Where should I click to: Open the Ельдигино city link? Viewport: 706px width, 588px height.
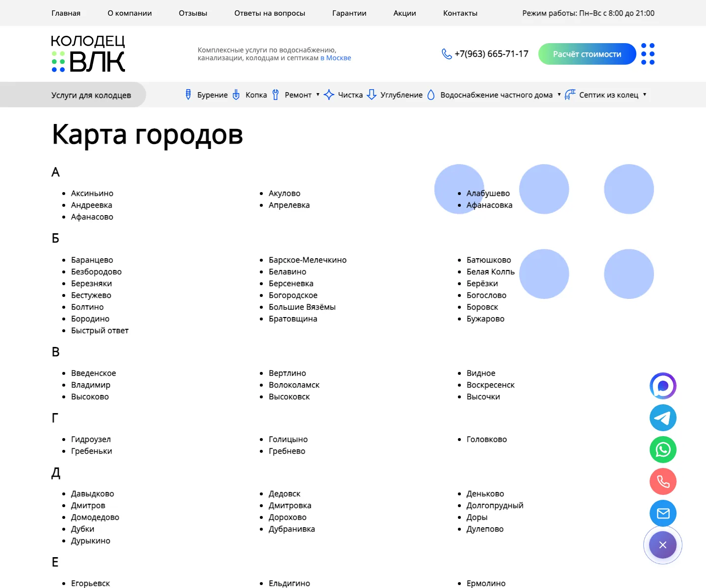(x=289, y=584)
